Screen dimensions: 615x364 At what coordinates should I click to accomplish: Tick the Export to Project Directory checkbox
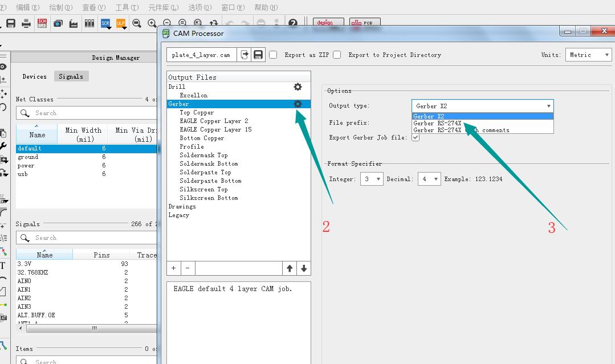[337, 55]
